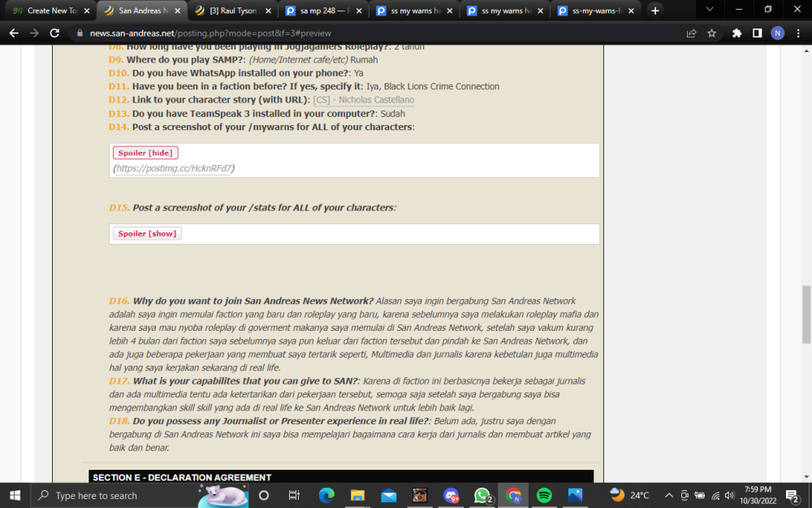Screen dimensions: 812x508
Task: Check the battery status tray icon
Action: tap(700, 496)
